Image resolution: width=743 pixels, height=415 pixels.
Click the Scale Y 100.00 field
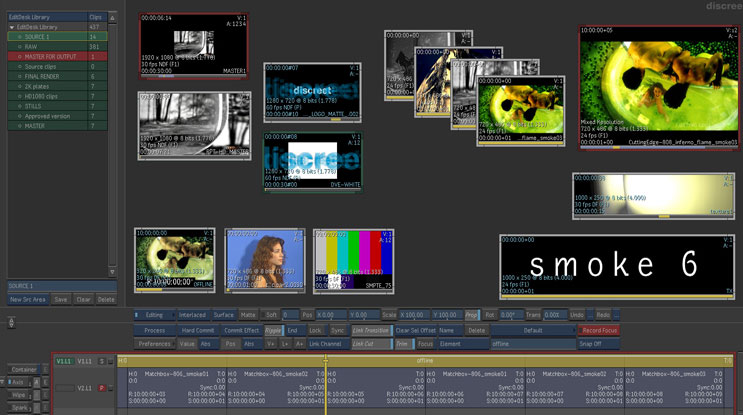click(x=447, y=315)
